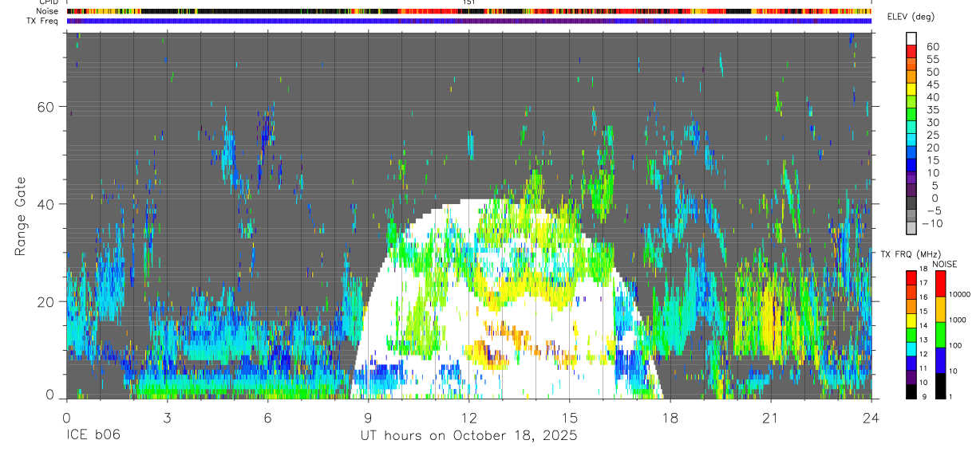The height and width of the screenshot is (452, 980).
Task: Click the Noise color strip above the plot
Action: click(x=469, y=11)
